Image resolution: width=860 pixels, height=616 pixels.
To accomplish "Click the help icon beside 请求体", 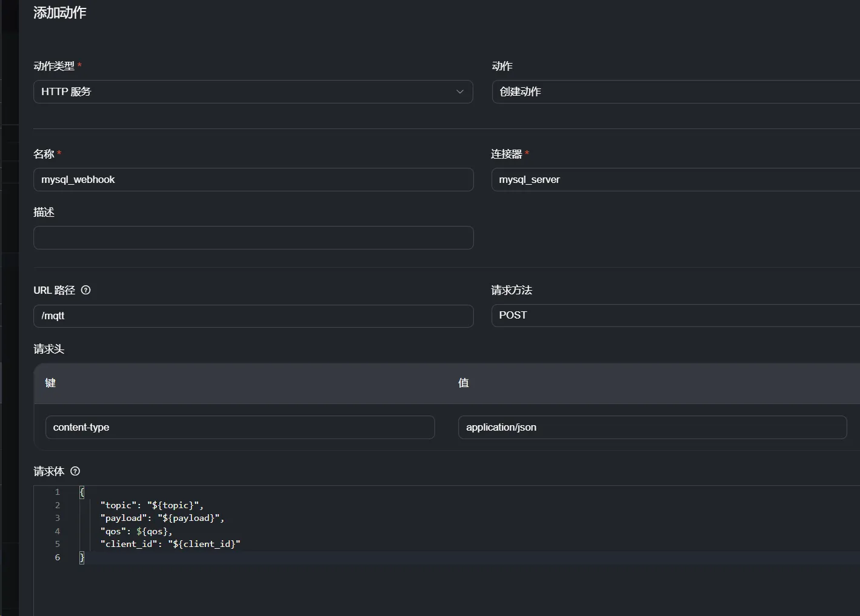I will pyautogui.click(x=75, y=471).
